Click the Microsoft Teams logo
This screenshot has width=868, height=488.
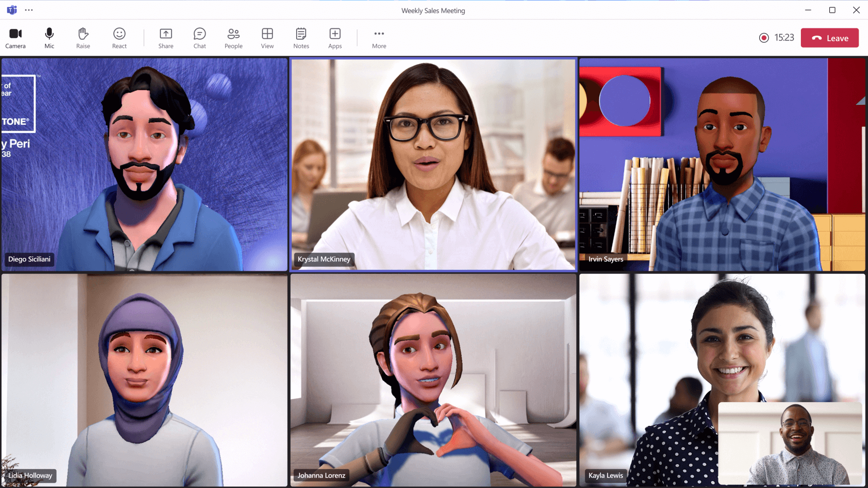click(11, 9)
